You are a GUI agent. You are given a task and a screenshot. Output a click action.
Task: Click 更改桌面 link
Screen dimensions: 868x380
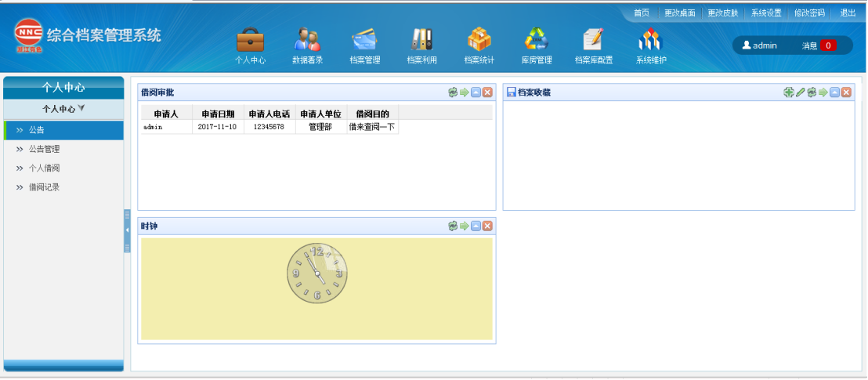click(680, 13)
